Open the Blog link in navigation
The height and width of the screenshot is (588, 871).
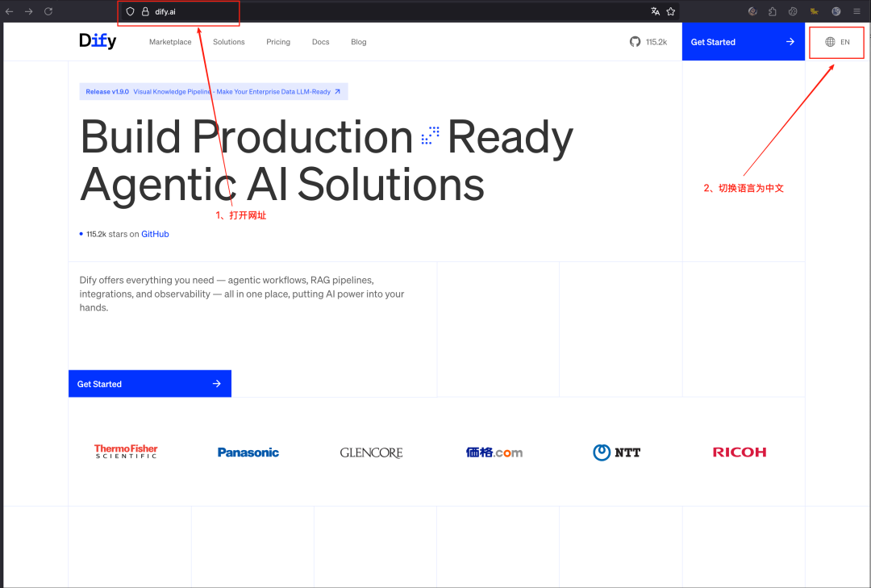pyautogui.click(x=359, y=42)
